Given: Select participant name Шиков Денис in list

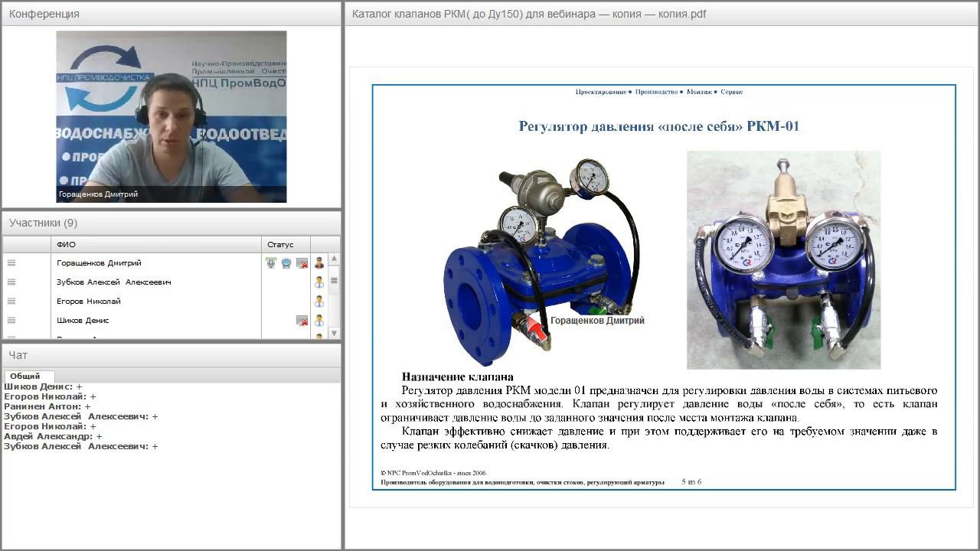Looking at the screenshot, I should [x=83, y=320].
